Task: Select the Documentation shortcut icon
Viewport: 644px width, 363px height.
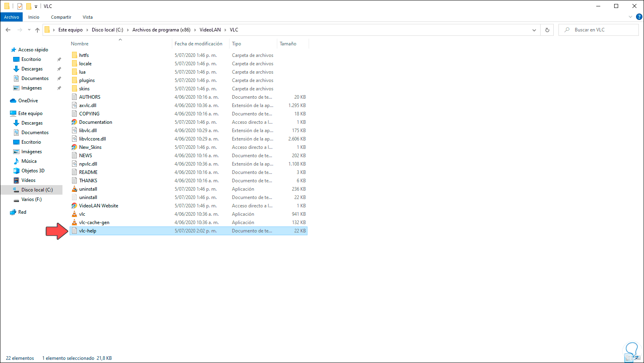Action: tap(74, 122)
